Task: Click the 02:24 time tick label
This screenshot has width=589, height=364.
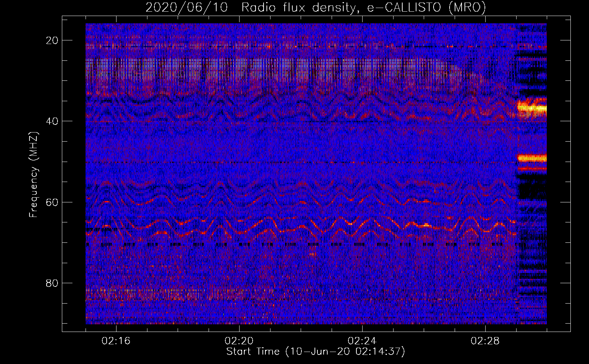Action: pos(362,341)
